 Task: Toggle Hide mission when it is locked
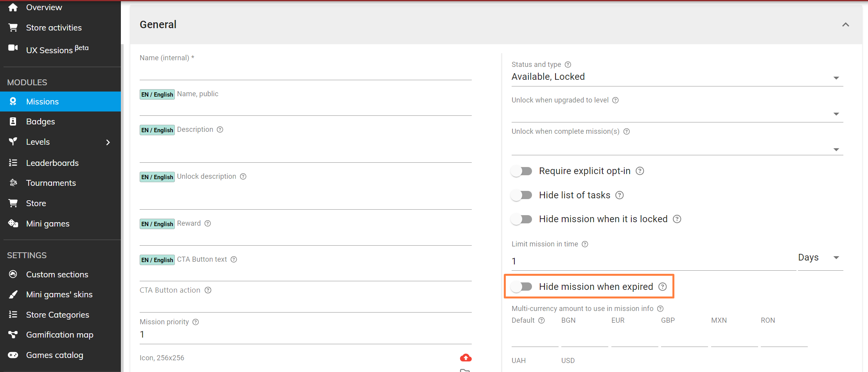(x=522, y=219)
